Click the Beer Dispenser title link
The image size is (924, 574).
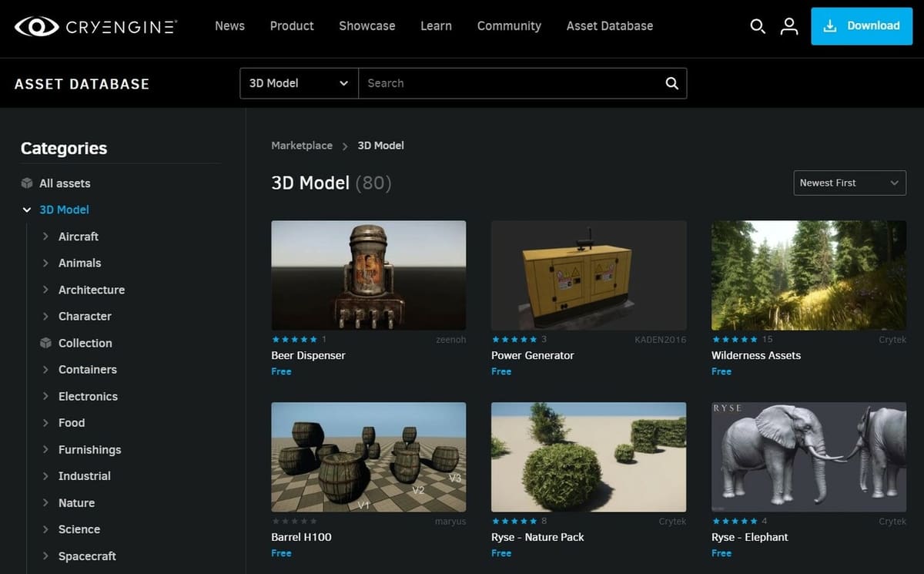tap(308, 355)
